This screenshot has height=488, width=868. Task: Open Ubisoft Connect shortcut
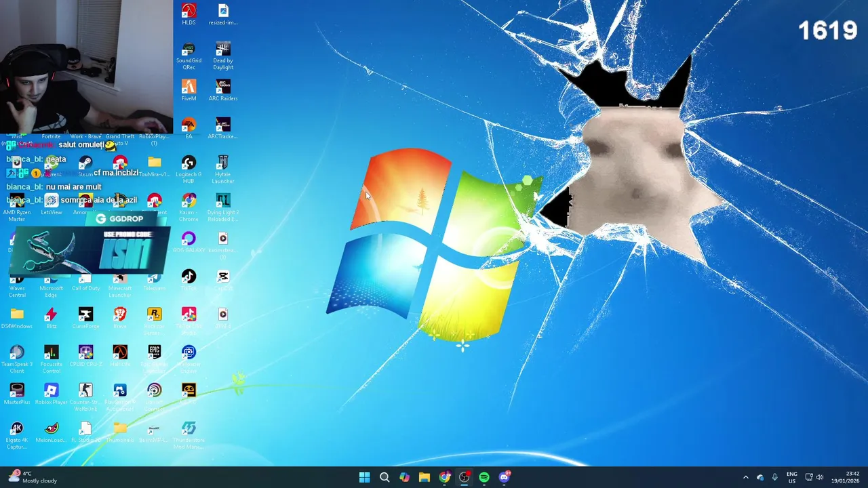coord(155,397)
